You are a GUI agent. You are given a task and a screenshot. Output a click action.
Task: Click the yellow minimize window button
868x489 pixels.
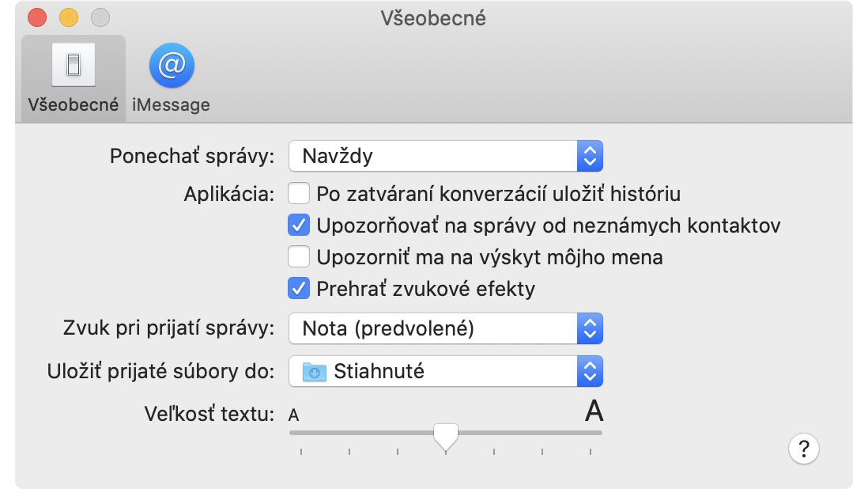pyautogui.click(x=69, y=17)
